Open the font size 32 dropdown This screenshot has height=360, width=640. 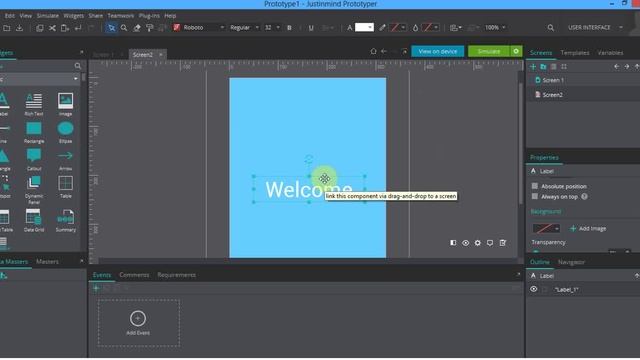[x=271, y=27]
